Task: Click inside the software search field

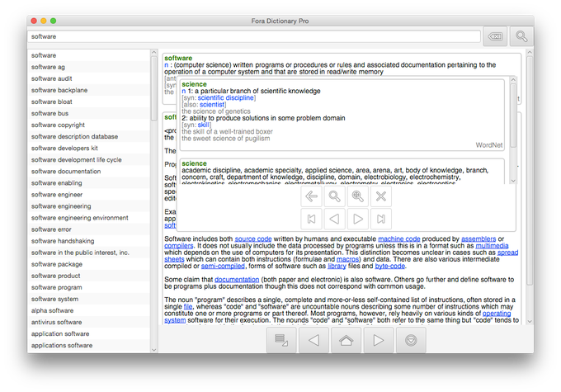Action: click(254, 36)
